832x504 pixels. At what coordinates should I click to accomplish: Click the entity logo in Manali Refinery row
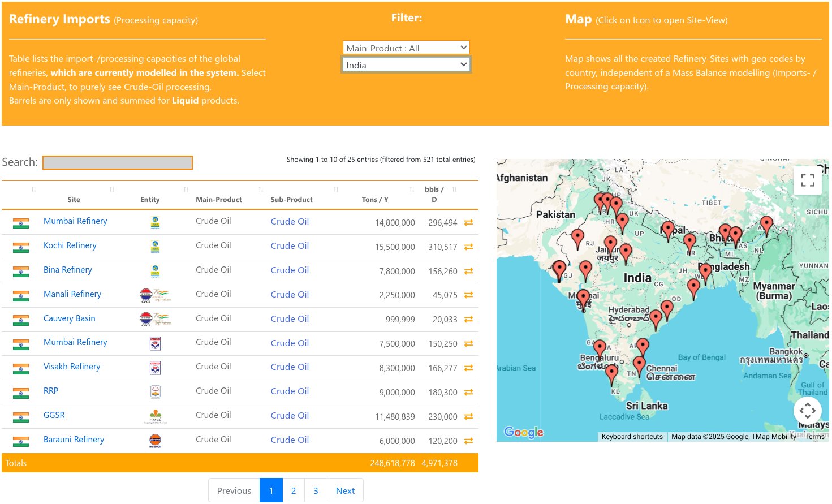[x=154, y=295]
